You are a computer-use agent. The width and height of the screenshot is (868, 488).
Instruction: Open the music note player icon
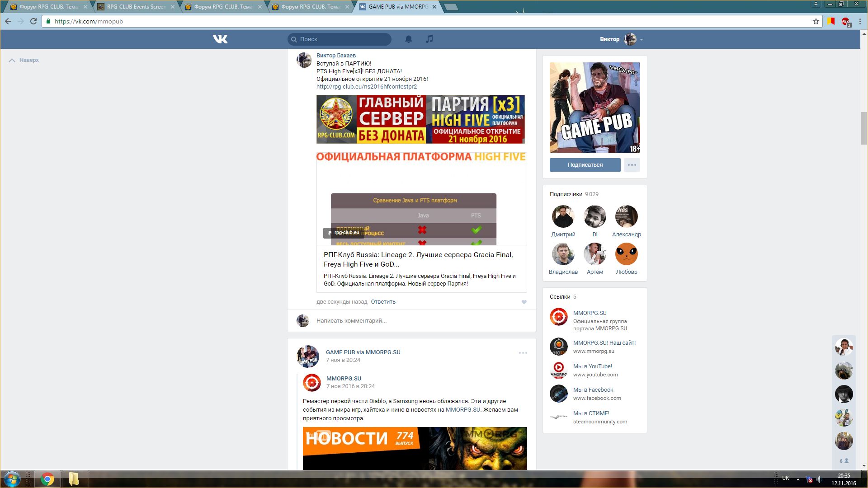click(429, 39)
